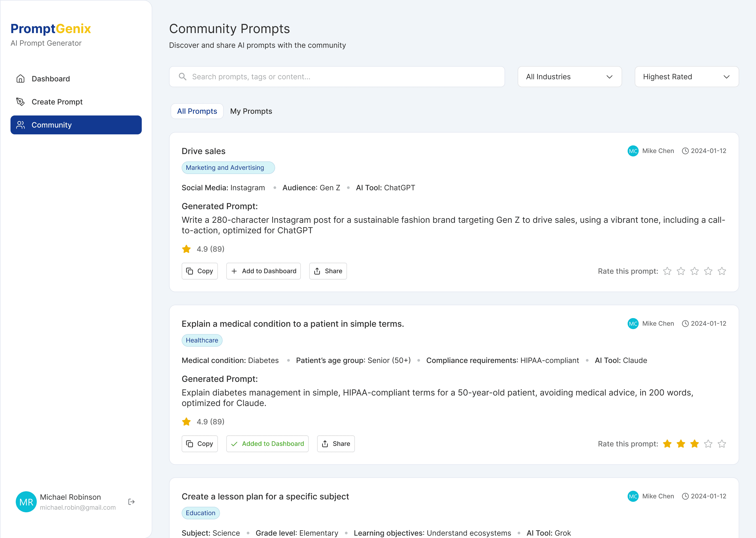Screen dimensions: 756x538
Task: Click the logout icon beside Michael Robinson
Action: 131,502
